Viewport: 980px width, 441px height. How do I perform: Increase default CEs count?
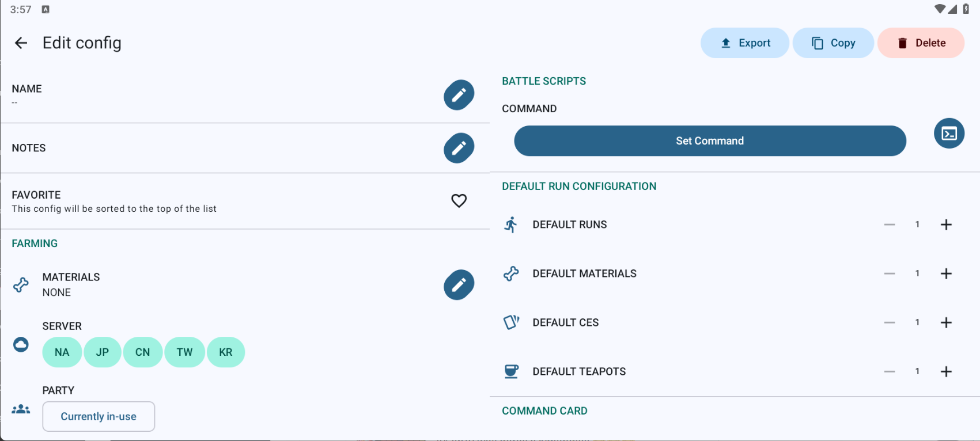(x=946, y=322)
